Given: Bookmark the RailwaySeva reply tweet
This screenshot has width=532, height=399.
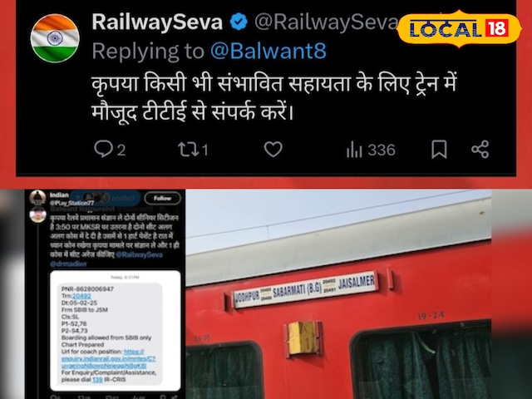Looking at the screenshot, I should coord(439,150).
